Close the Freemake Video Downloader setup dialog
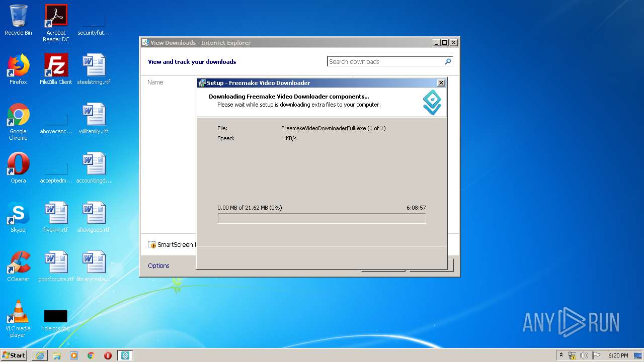The width and height of the screenshot is (644, 362). (441, 83)
